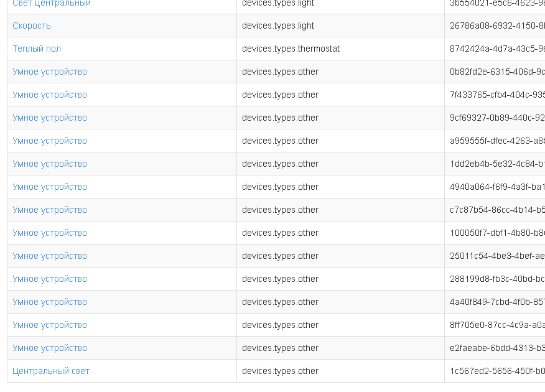
Task: Select devices.types.other in row 100050f7
Action: click(x=280, y=233)
